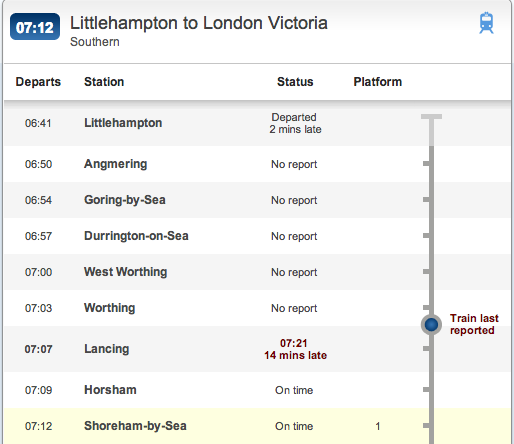Click the Station column header
514x444 pixels.
coord(104,82)
